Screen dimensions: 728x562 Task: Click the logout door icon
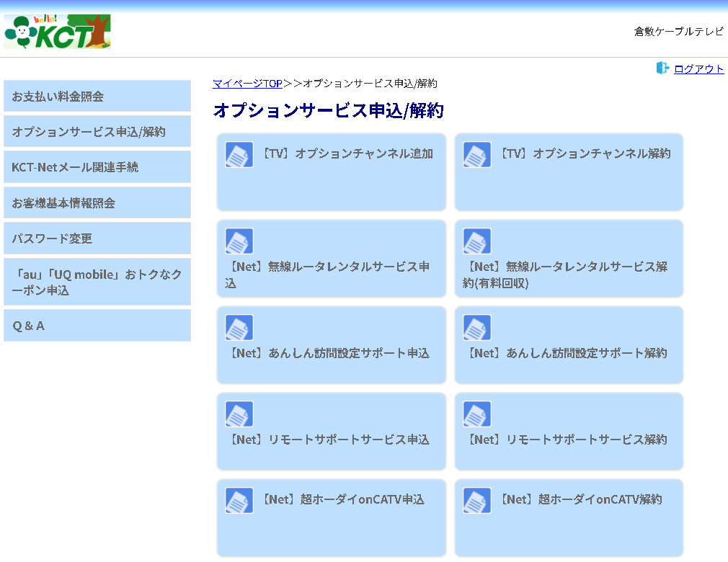tap(662, 68)
